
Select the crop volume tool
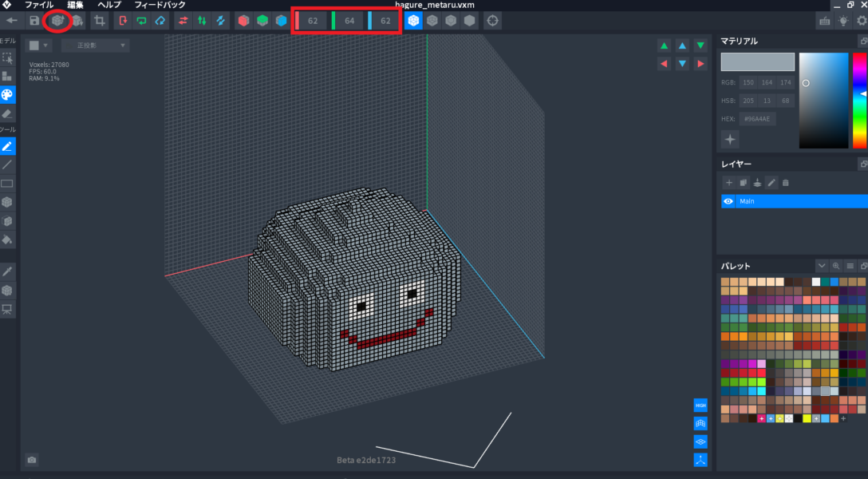pos(100,21)
